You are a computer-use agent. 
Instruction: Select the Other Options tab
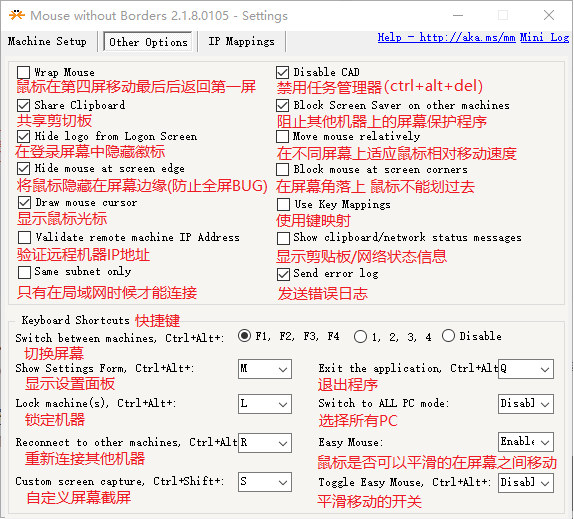pos(148,42)
